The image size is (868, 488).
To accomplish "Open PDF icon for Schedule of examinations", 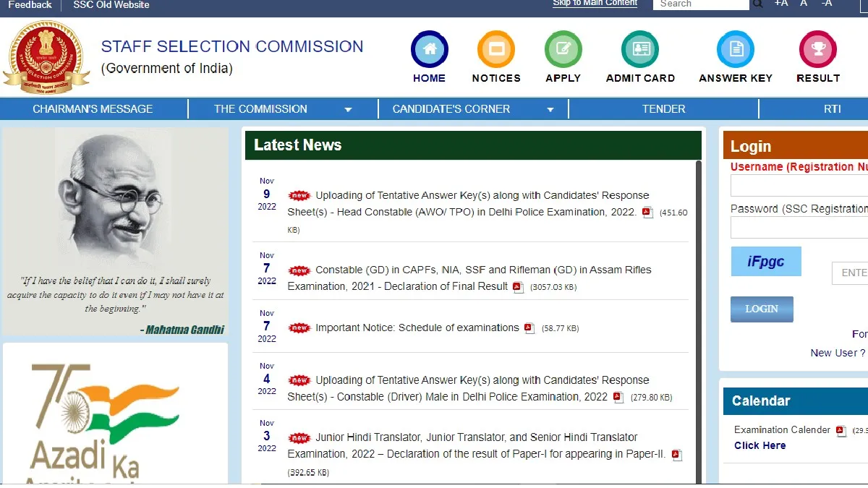I will tap(529, 328).
